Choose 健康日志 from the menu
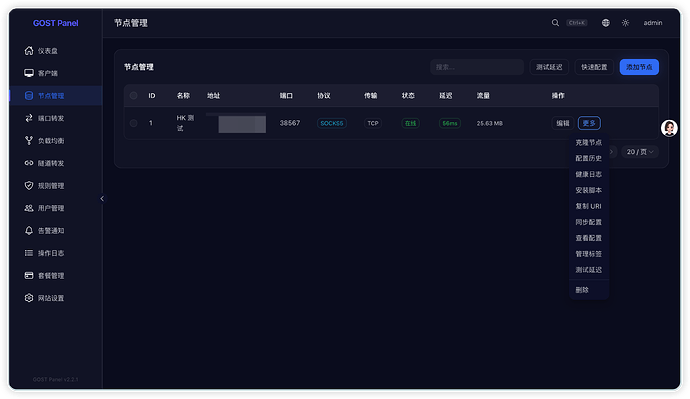 pyautogui.click(x=589, y=174)
